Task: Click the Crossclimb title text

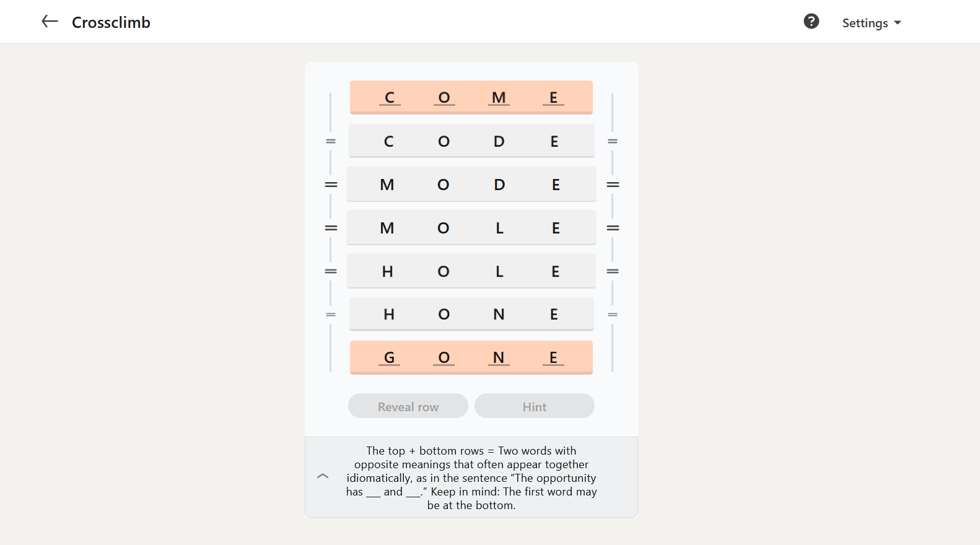Action: click(x=112, y=22)
